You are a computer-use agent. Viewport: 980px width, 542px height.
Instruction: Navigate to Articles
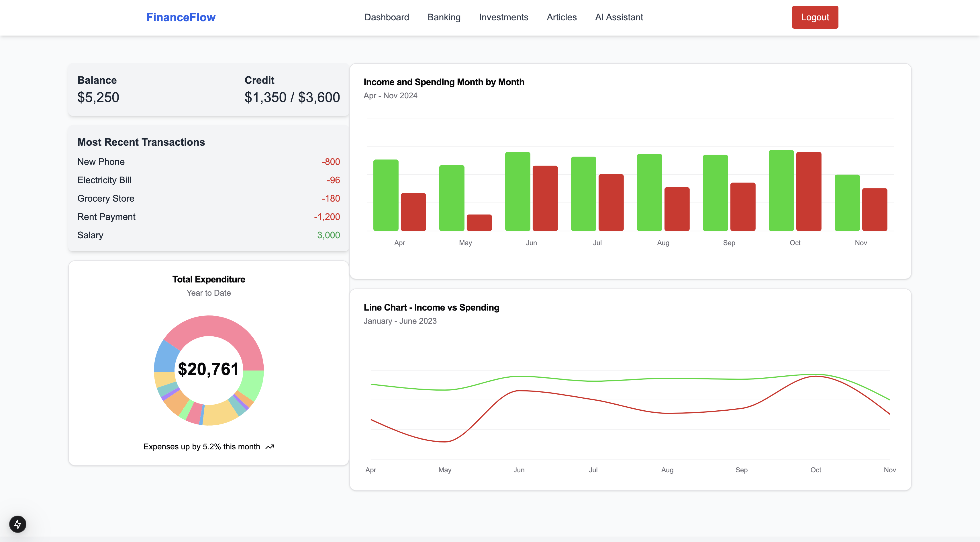[x=561, y=17]
